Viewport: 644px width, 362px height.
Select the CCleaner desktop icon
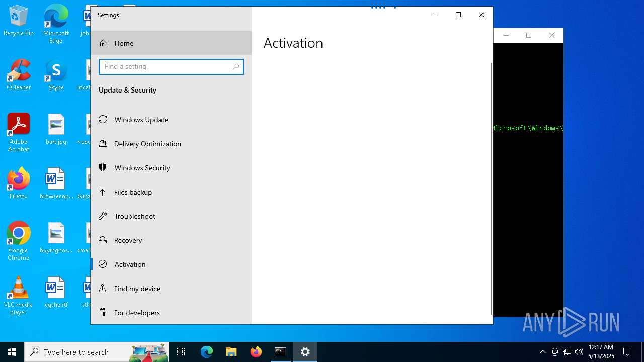pos(19,75)
